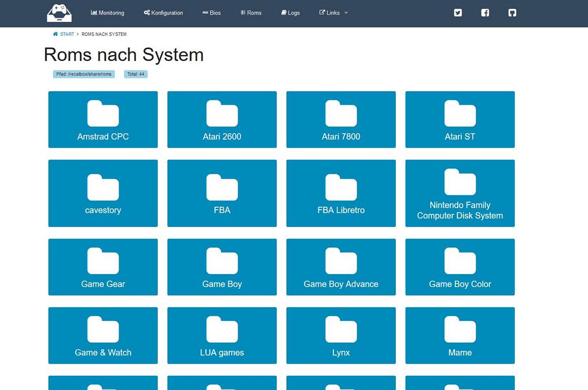Click the Amstrad CPC folder icon

pos(103,113)
